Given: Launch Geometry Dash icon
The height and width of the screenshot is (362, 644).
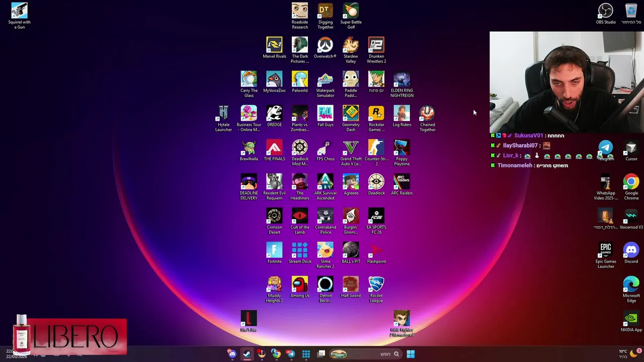Looking at the screenshot, I should (x=351, y=118).
